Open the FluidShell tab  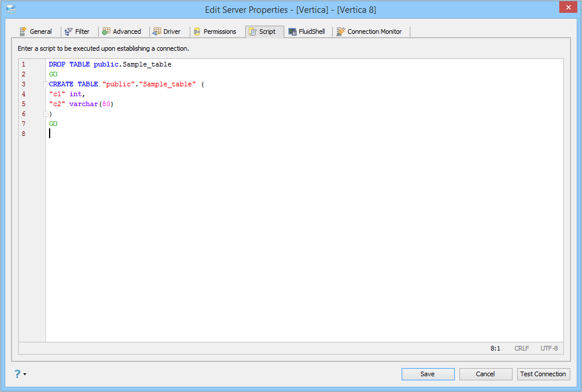click(x=307, y=32)
